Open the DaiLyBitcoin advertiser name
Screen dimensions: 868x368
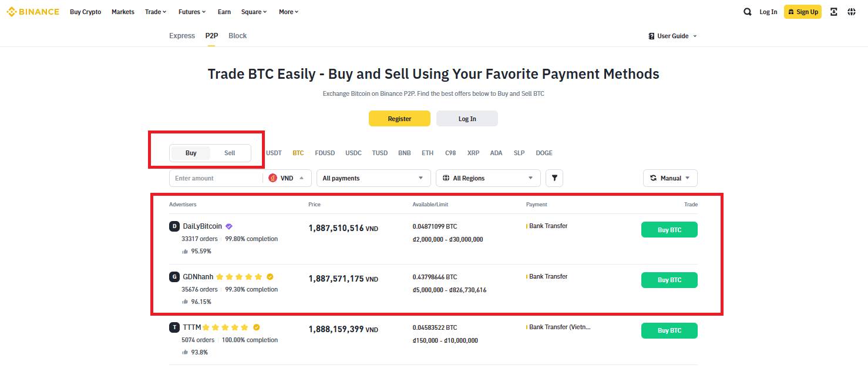(x=203, y=226)
